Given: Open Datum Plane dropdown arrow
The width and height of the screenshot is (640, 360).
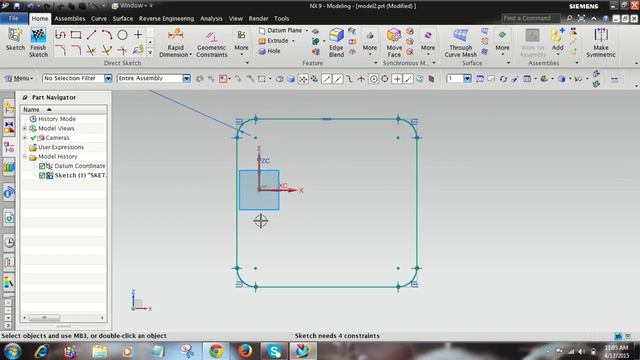Looking at the screenshot, I should click(x=307, y=31).
